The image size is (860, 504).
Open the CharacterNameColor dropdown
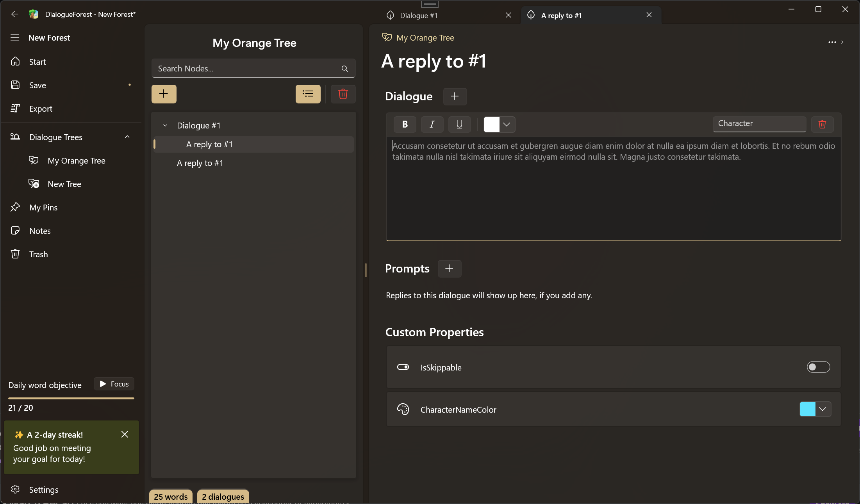point(823,409)
